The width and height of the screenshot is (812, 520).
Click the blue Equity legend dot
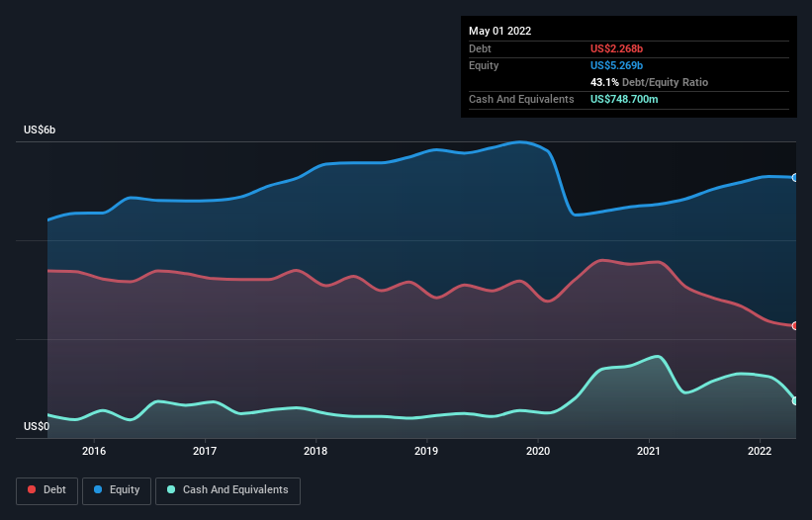click(98, 489)
